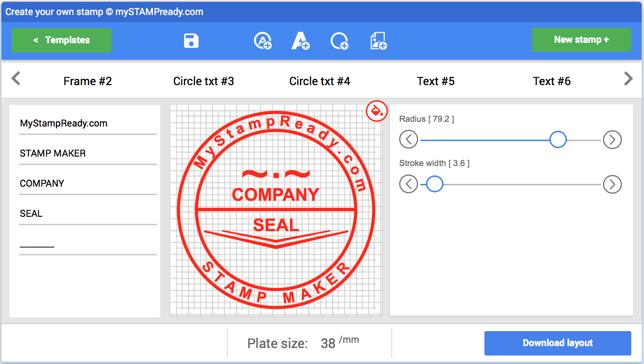Click the COMPANY text on stamp preview
This screenshot has width=644, height=364.
coord(276,195)
